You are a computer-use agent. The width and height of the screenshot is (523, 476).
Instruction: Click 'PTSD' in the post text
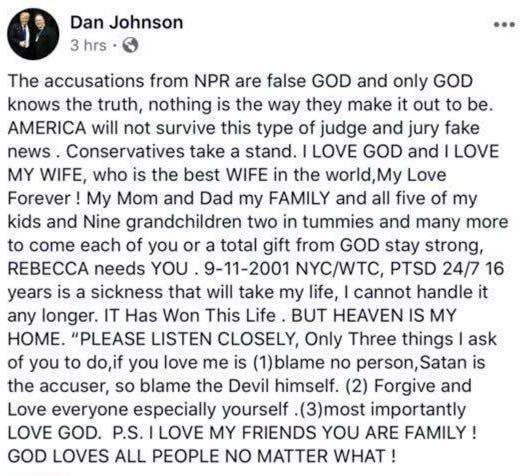tap(413, 269)
